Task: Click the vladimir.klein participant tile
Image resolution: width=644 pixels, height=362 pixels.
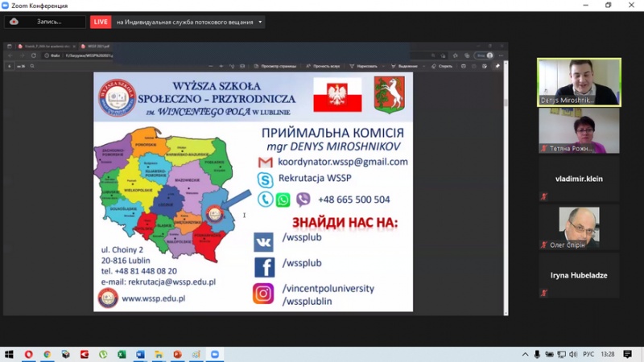Action: [579, 179]
